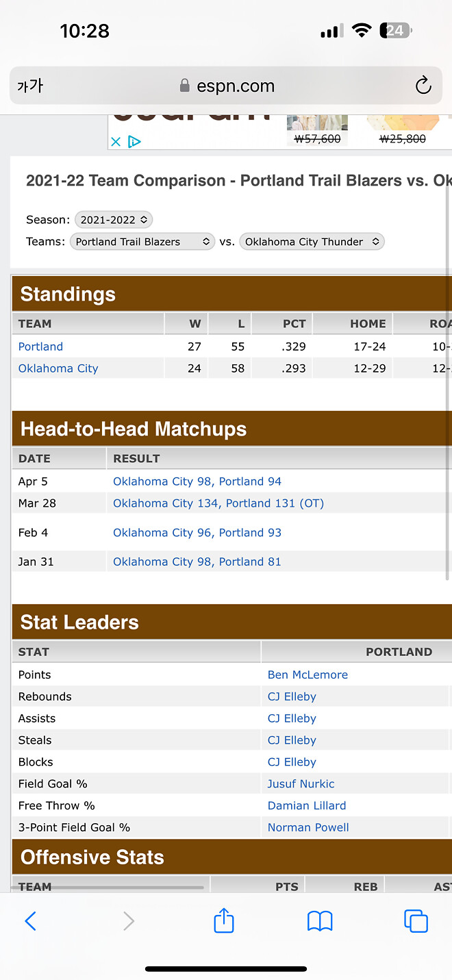Image resolution: width=452 pixels, height=980 pixels.
Task: Close the ad with X icon
Action: [x=116, y=142]
